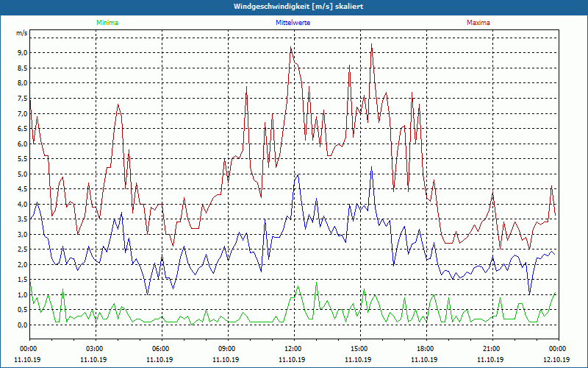
Task: Click the 6,0 y-axis value
Action: [x=23, y=144]
